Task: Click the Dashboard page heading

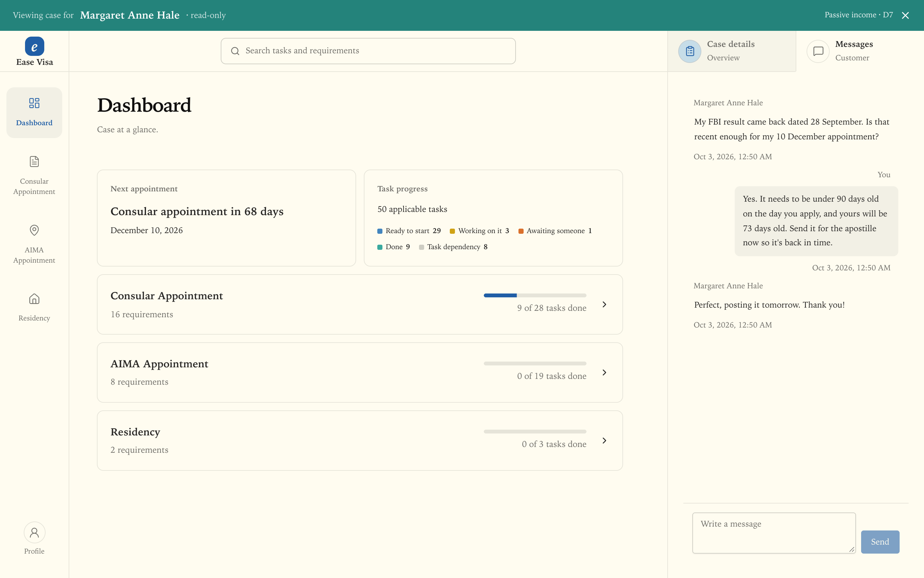Action: click(144, 105)
